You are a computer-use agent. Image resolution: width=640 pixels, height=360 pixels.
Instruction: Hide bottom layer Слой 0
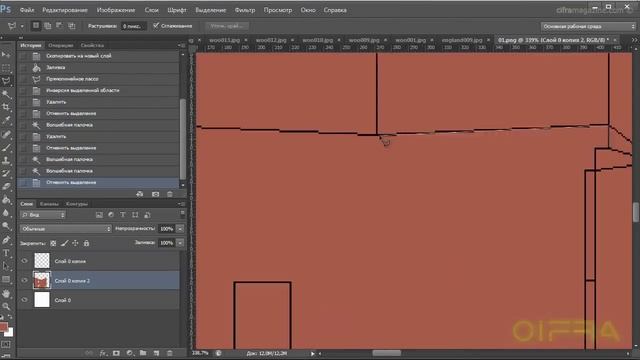click(x=24, y=300)
